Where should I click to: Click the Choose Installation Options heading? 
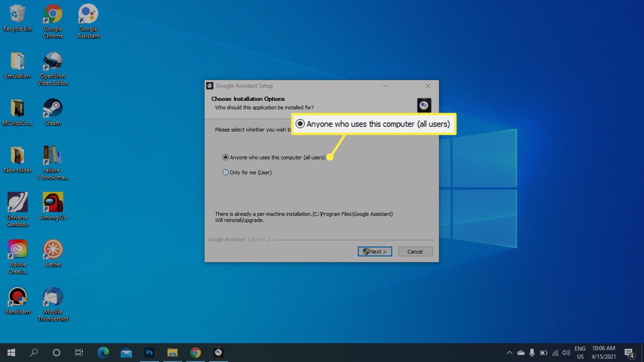[248, 99]
